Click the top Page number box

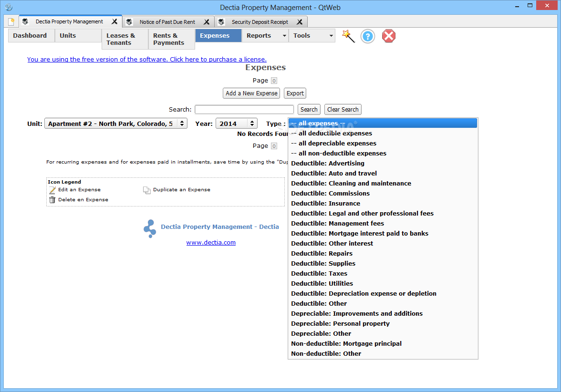point(274,81)
